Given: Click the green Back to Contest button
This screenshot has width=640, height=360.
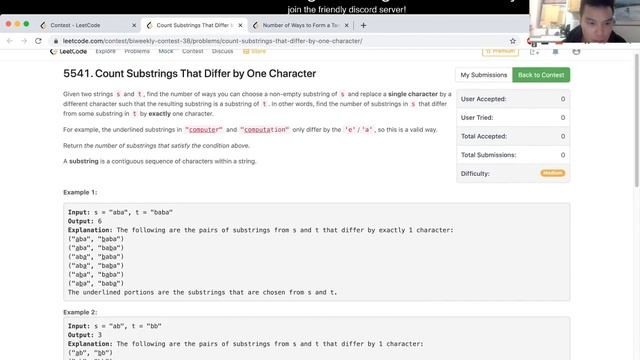Looking at the screenshot, I should pyautogui.click(x=541, y=75).
